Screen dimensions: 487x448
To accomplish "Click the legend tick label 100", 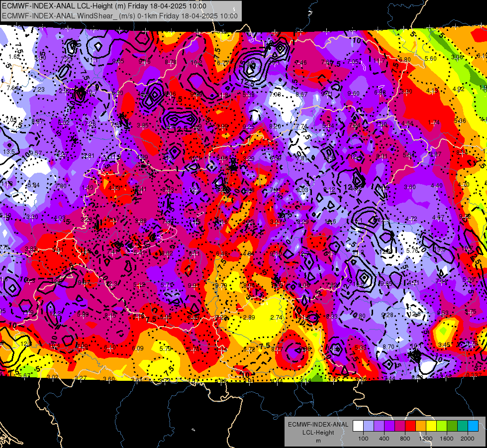I will 363,439.
